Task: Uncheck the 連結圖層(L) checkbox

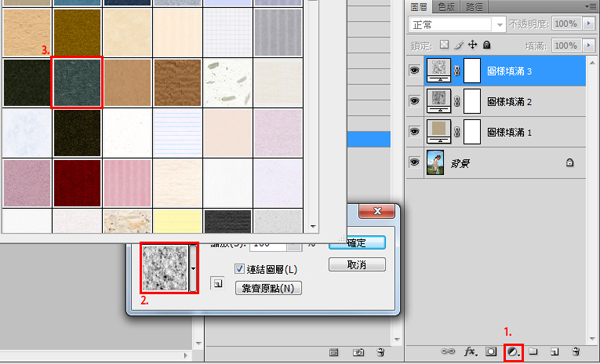Action: coord(240,269)
